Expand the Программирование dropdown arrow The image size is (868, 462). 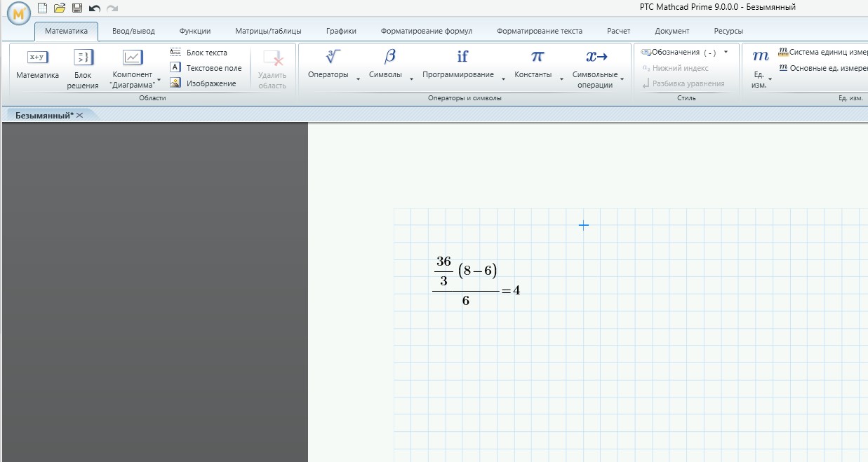pyautogui.click(x=503, y=80)
